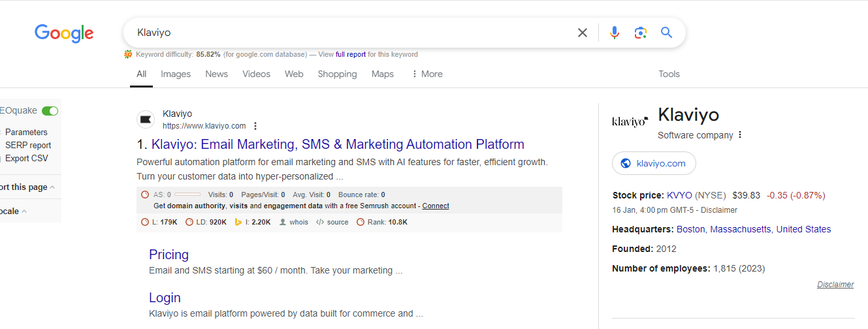Click the Klaviyo favicon in first result

145,119
